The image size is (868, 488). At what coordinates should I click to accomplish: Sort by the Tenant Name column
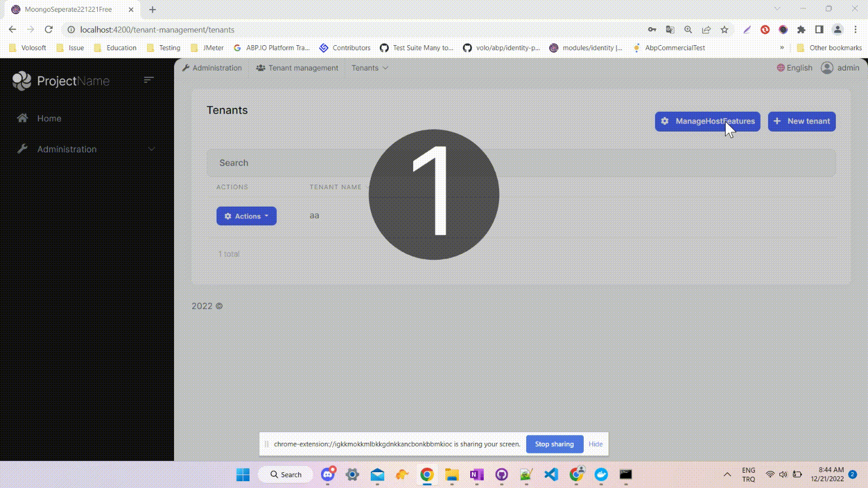[336, 187]
